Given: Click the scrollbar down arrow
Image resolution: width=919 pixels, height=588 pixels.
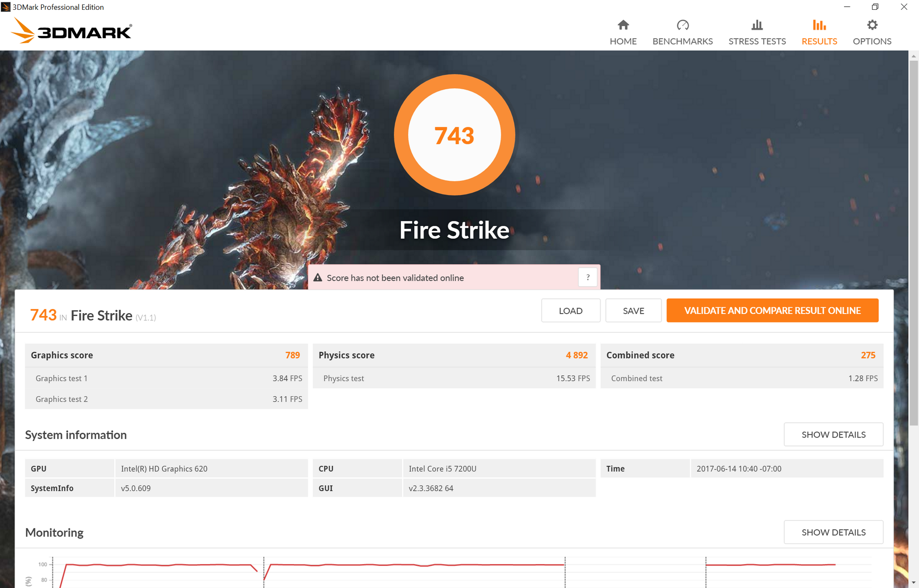Looking at the screenshot, I should [914, 583].
